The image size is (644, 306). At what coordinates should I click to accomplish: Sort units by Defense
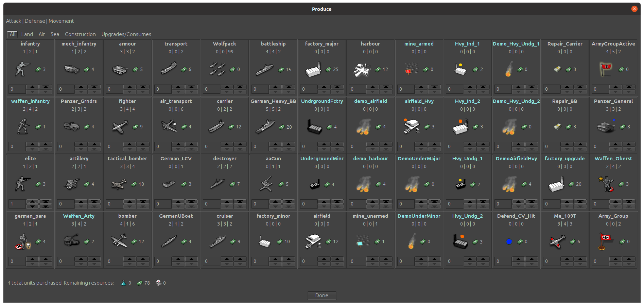click(x=35, y=21)
